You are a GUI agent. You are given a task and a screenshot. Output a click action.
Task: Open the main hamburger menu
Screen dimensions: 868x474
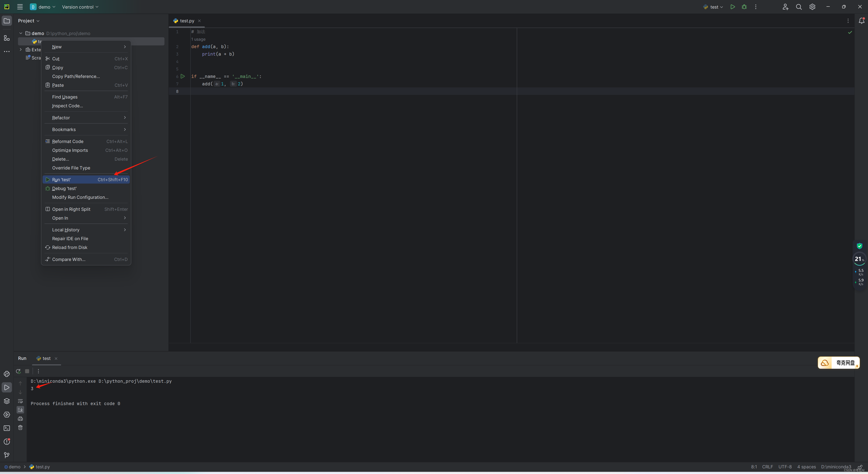click(x=20, y=7)
